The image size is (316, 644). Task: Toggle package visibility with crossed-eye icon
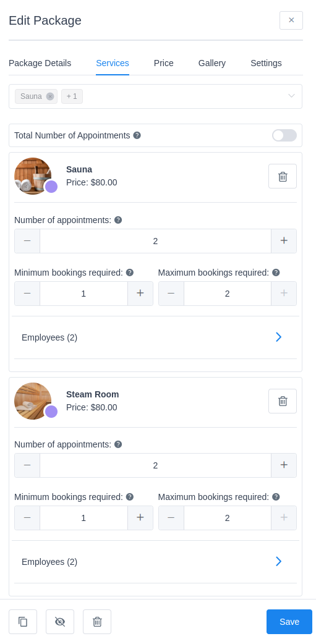point(60,621)
